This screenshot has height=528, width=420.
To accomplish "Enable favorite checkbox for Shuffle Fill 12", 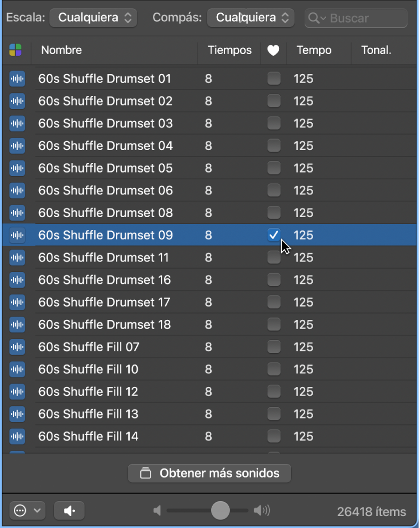I will pyautogui.click(x=274, y=391).
